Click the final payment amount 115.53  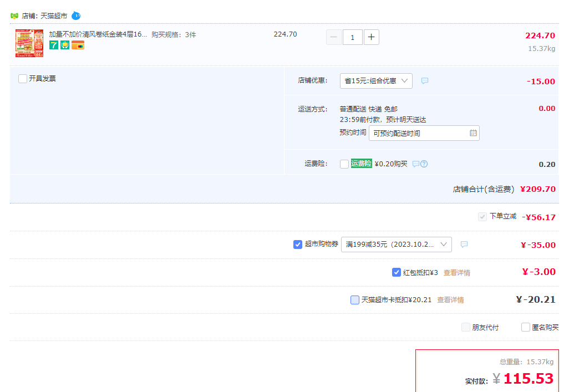pyautogui.click(x=528, y=379)
